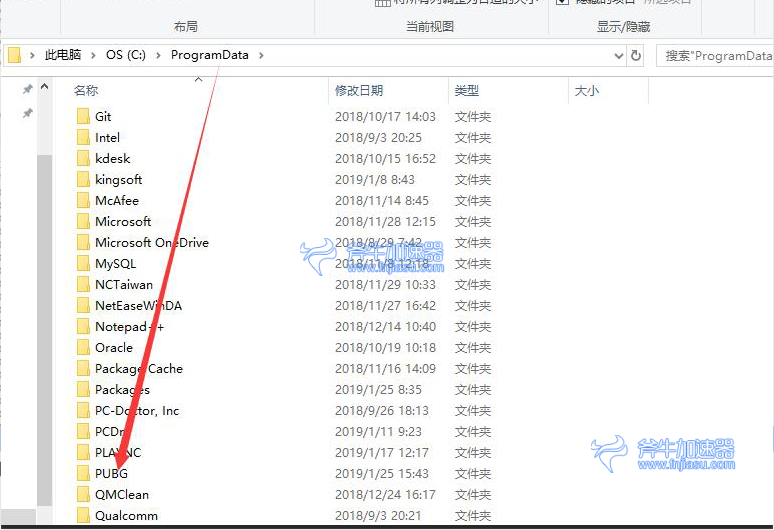Click the date 2018/11/14 8:45
774x530 pixels.
pyautogui.click(x=382, y=200)
